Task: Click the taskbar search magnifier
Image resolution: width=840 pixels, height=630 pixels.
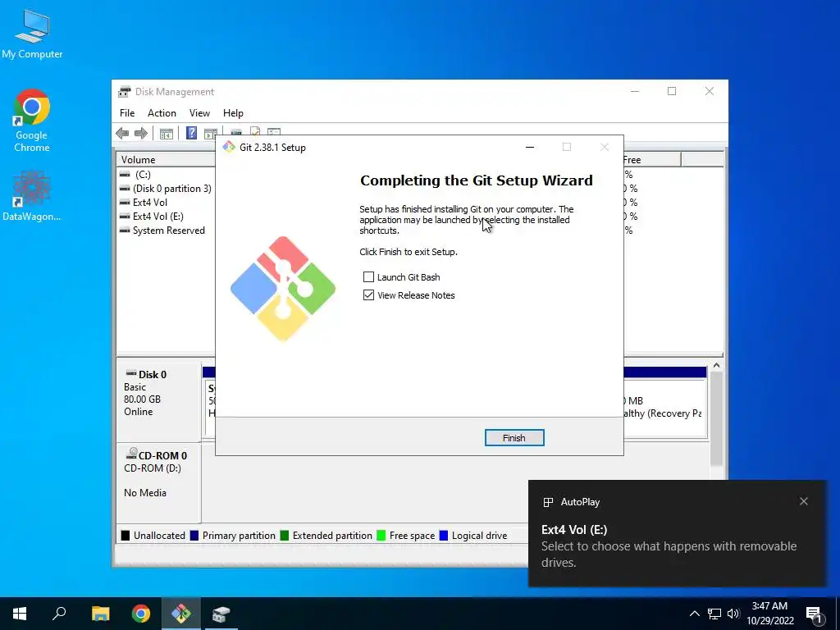Action: pyautogui.click(x=59, y=614)
